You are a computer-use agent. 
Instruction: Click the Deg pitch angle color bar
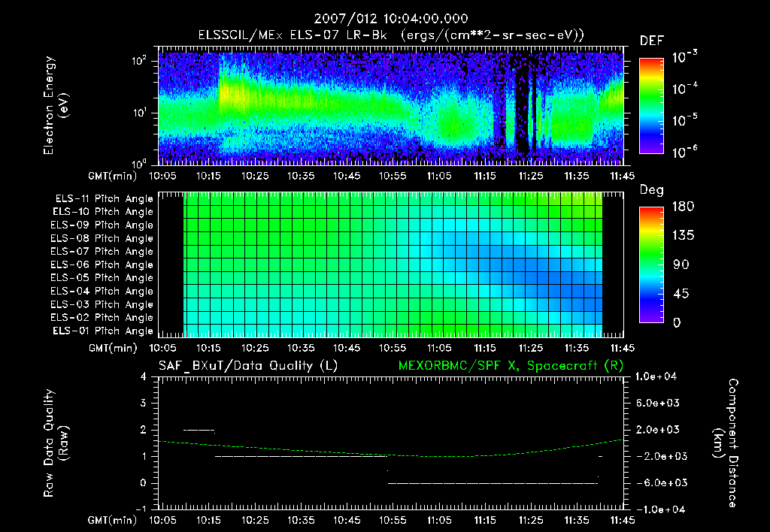651,264
